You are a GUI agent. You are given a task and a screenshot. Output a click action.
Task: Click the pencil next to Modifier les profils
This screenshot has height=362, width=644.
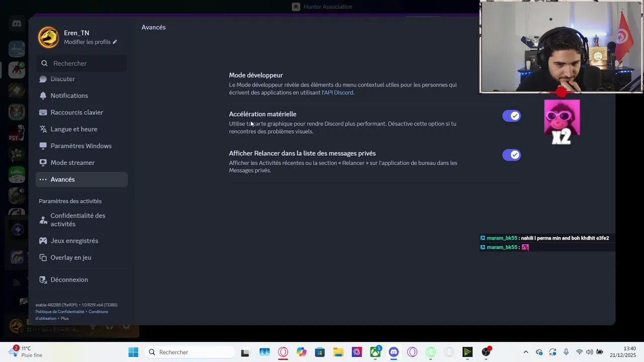115,42
